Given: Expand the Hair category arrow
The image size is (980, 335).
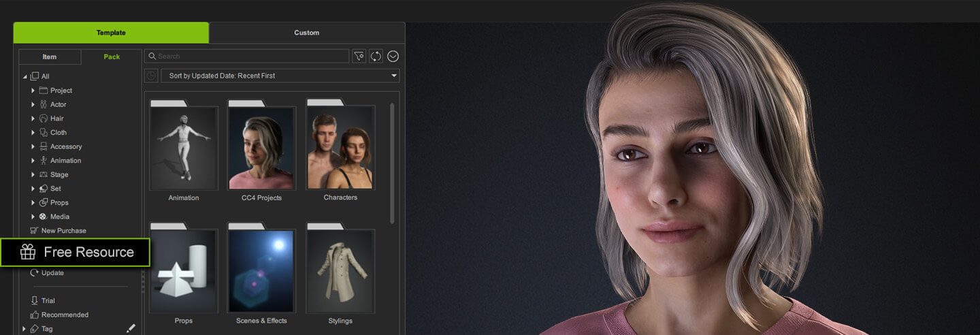Looking at the screenshot, I should (33, 118).
